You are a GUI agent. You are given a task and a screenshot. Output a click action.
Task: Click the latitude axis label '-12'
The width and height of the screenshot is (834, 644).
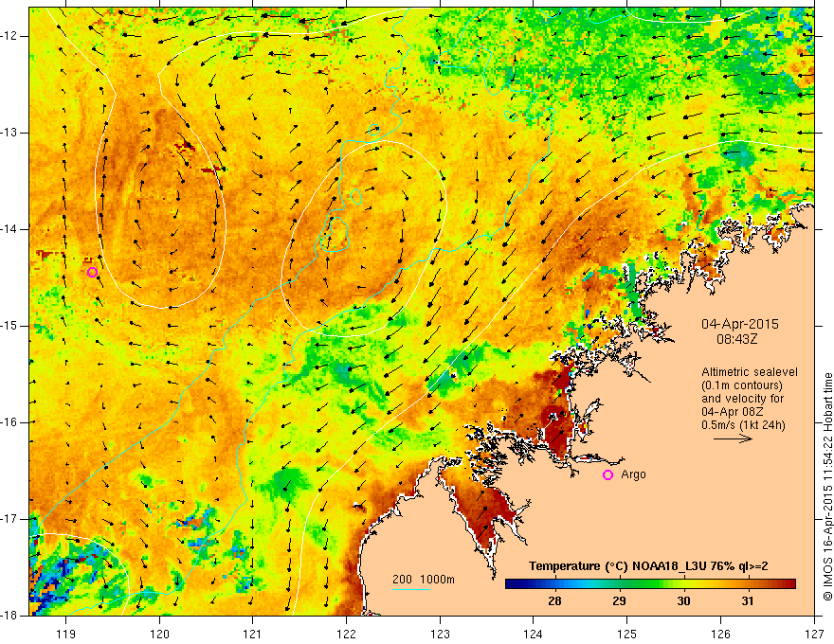pos(9,36)
